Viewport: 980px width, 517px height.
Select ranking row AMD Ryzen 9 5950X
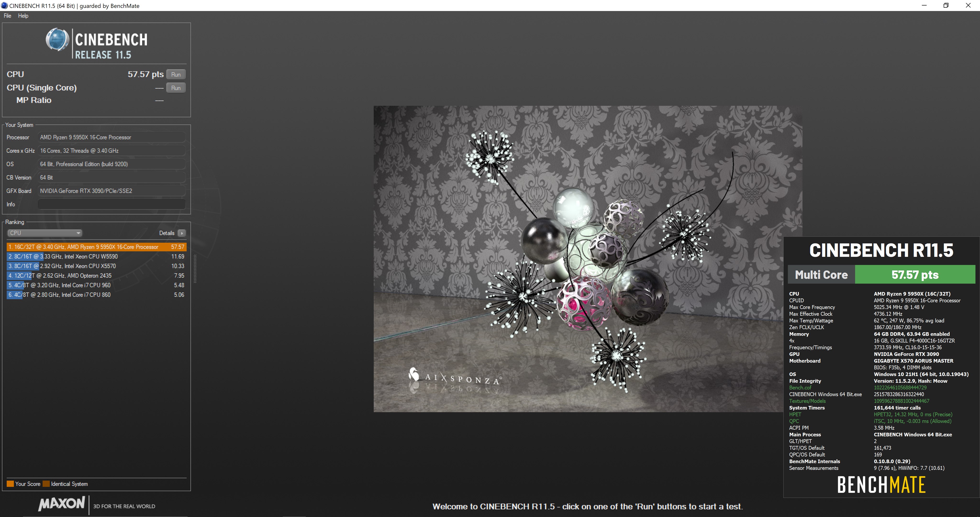tap(96, 247)
